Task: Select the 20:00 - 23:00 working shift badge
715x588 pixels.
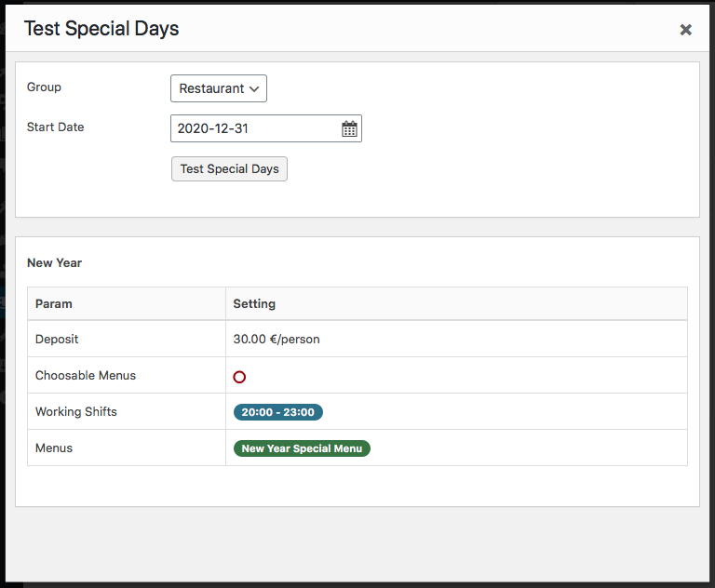Action: 278,412
